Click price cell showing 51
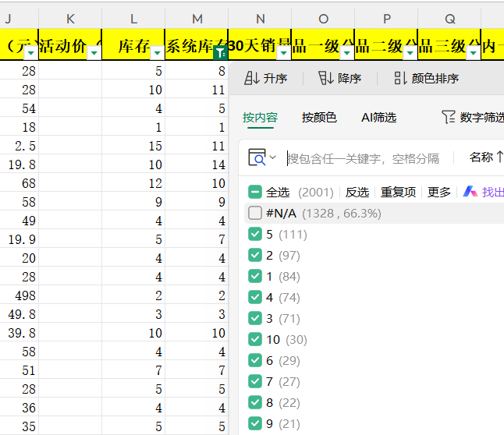The image size is (504, 435). pyautogui.click(x=19, y=370)
